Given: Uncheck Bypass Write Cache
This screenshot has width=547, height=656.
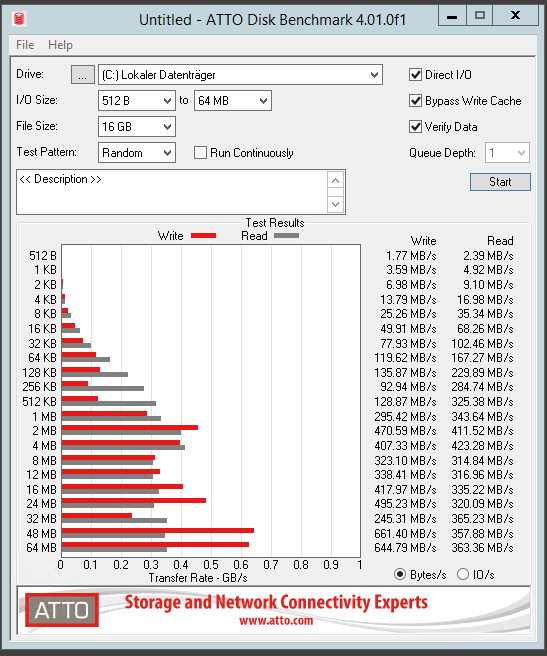Looking at the screenshot, I should tap(415, 101).
